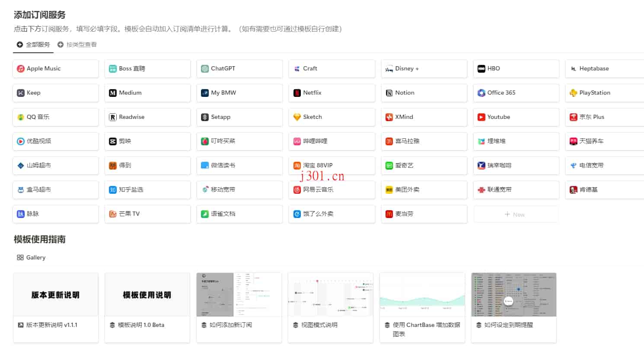Select the 知乎盐选 card
This screenshot has height=359, width=644.
147,190
